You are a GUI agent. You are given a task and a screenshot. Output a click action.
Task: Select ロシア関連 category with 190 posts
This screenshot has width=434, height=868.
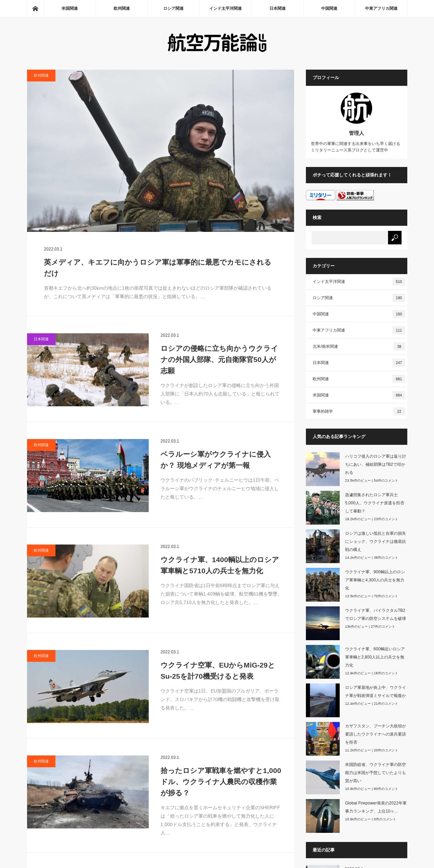356,298
